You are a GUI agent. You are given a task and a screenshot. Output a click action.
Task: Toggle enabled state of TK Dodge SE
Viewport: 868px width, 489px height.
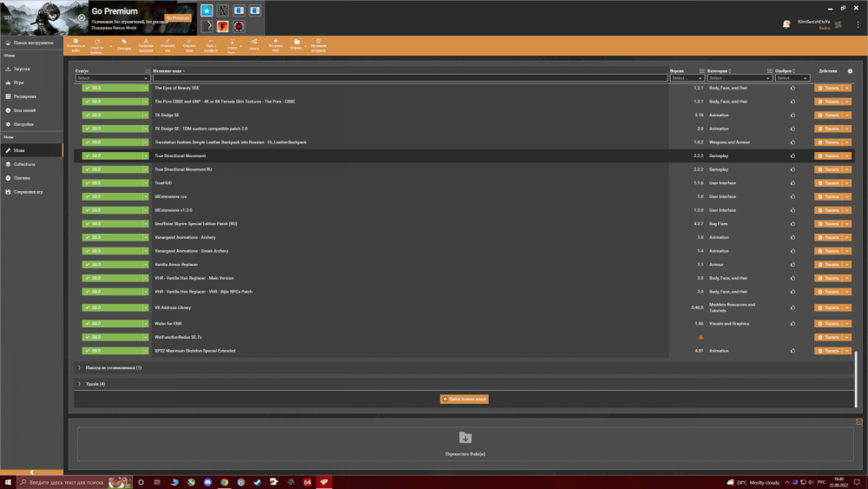point(112,115)
